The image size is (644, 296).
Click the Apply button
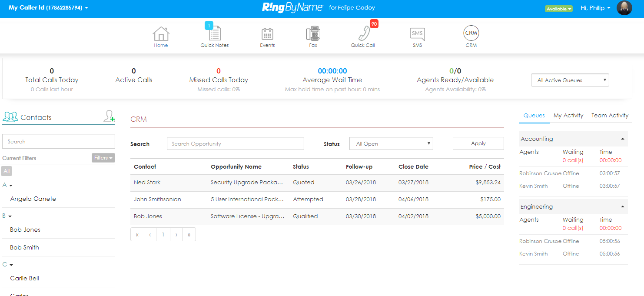(x=478, y=143)
